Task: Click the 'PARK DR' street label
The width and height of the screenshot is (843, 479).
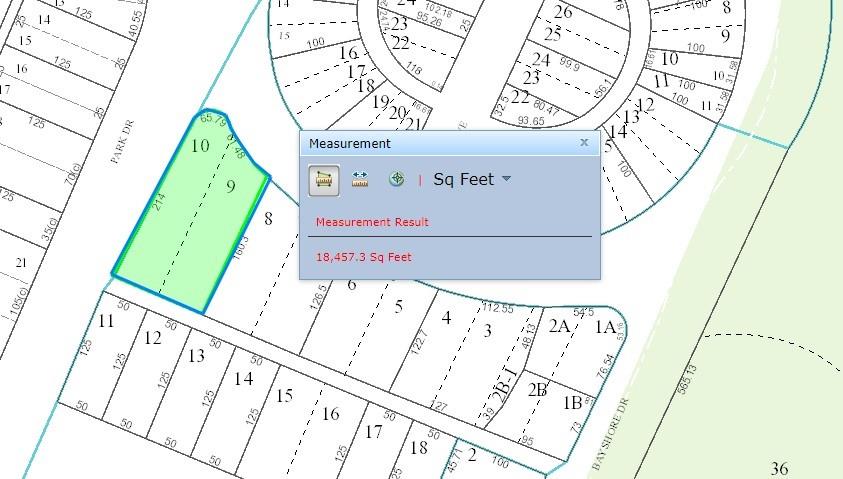Action: (x=122, y=142)
